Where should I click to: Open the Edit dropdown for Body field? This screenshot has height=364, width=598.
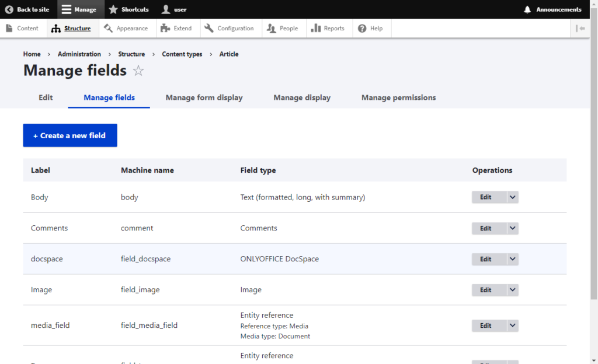tap(512, 197)
